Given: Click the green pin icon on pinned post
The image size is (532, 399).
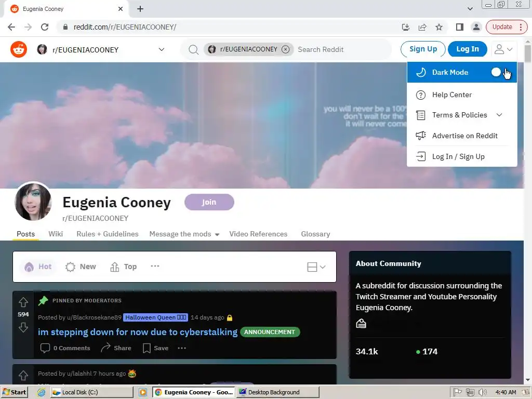Looking at the screenshot, I should tap(43, 301).
